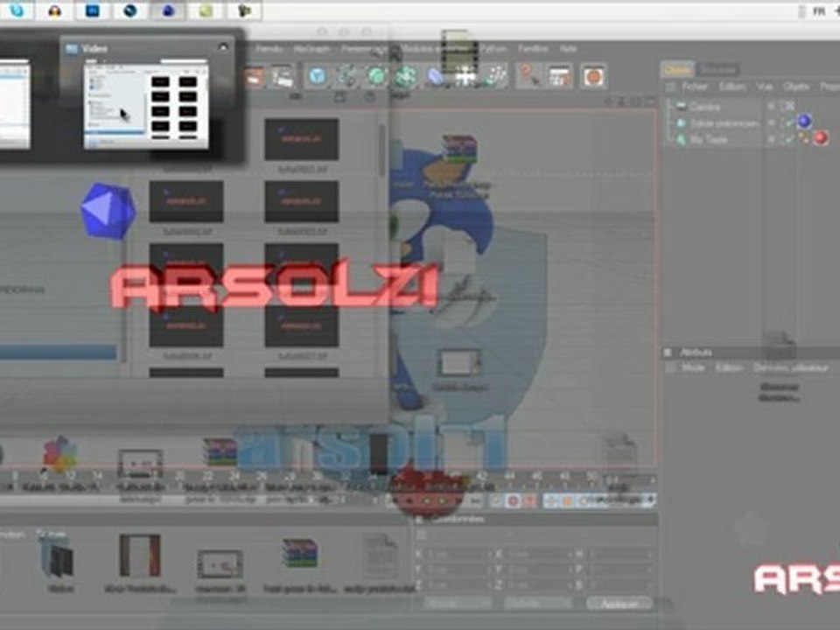Open the left coordinate mode dropdown
Image resolution: width=840 pixels, height=630 pixels.
pyautogui.click(x=457, y=604)
